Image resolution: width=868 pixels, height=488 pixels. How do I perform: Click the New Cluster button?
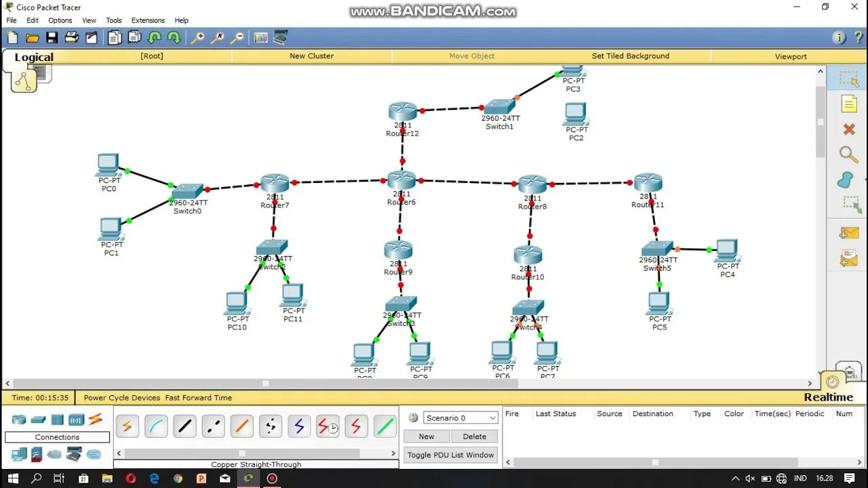(x=312, y=56)
